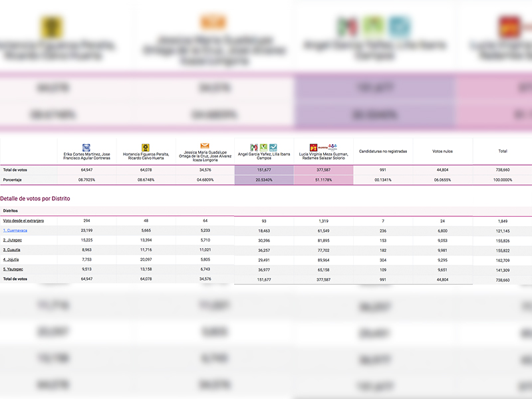Image resolution: width=532 pixels, height=399 pixels.
Task: Click the small red PT logo above Lucia Virginia Meza
Action: click(313, 148)
